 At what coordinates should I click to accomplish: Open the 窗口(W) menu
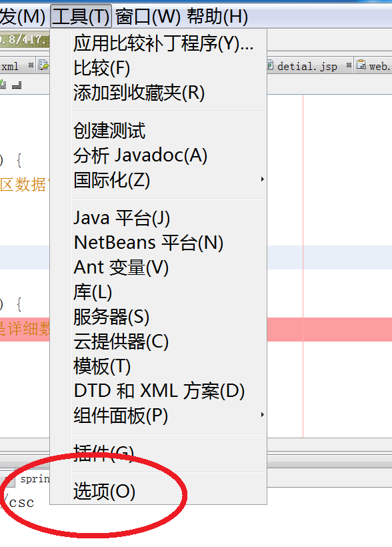[x=148, y=17]
